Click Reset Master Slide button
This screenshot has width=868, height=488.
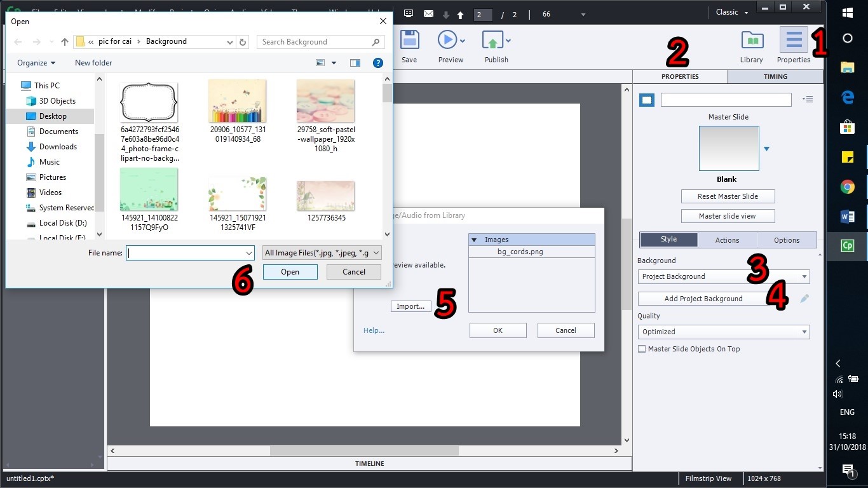tap(728, 196)
